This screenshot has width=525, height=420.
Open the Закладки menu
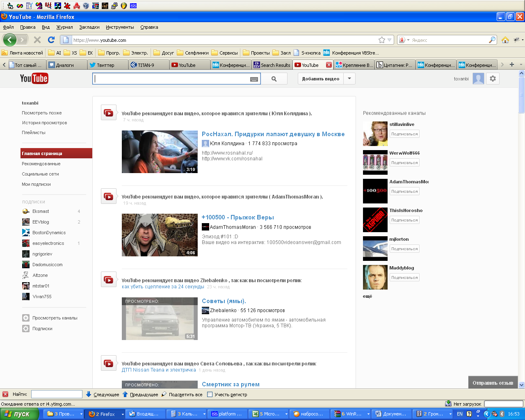pyautogui.click(x=89, y=27)
